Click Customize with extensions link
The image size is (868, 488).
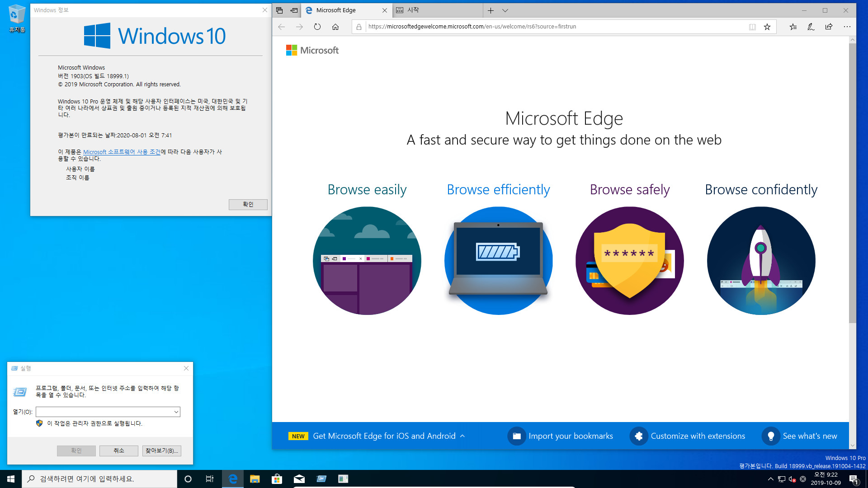pos(698,436)
